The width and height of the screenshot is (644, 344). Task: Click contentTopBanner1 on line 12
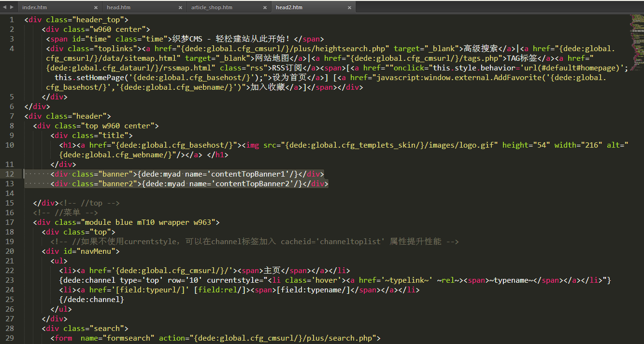coord(251,174)
